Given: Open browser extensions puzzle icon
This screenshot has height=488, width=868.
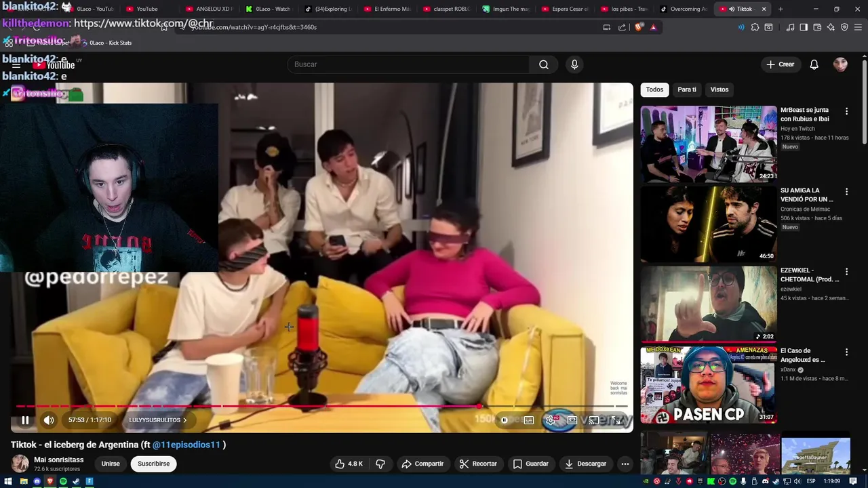Looking at the screenshot, I should pyautogui.click(x=755, y=27).
